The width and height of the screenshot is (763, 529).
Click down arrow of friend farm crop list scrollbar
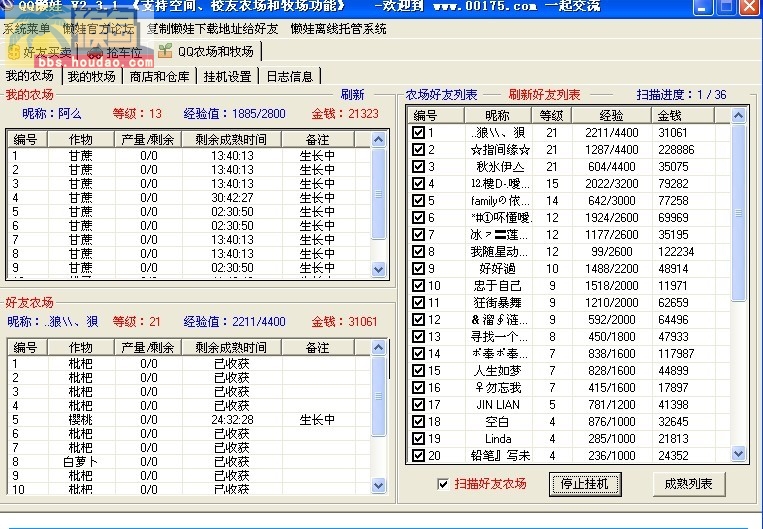pos(379,485)
